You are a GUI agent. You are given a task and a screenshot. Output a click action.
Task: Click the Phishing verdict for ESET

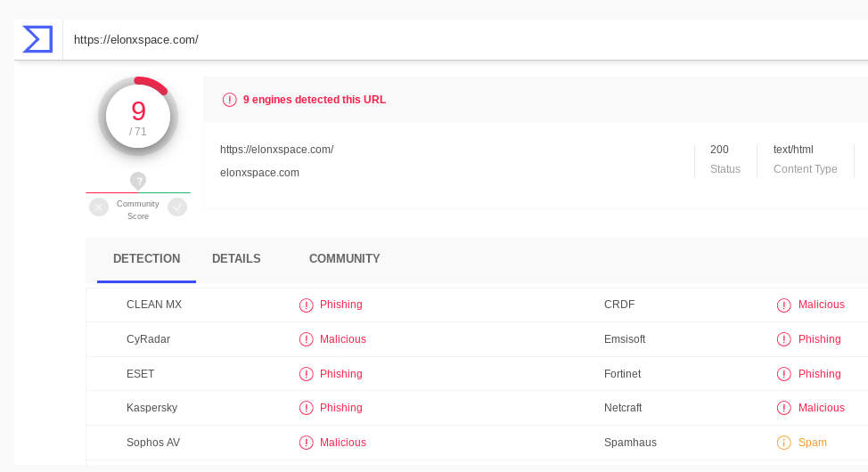pyautogui.click(x=341, y=374)
